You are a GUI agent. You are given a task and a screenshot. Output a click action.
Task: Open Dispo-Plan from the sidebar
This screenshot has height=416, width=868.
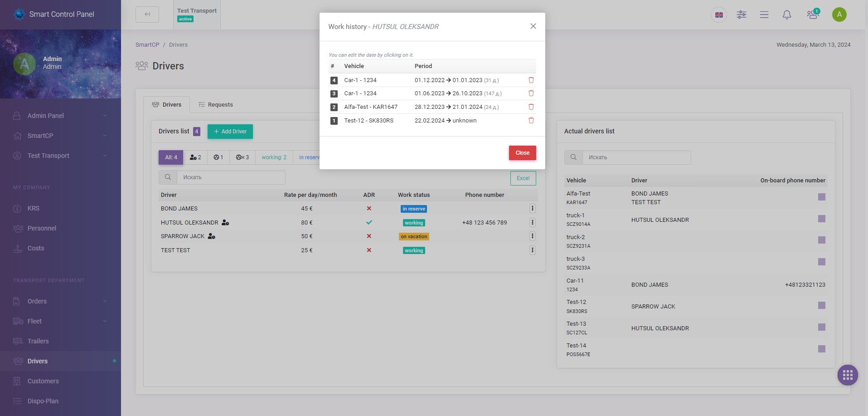tap(43, 401)
